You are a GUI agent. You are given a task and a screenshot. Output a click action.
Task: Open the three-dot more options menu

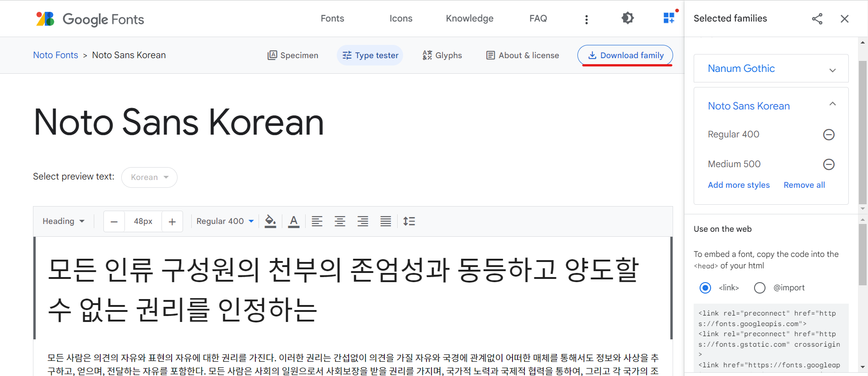(587, 19)
